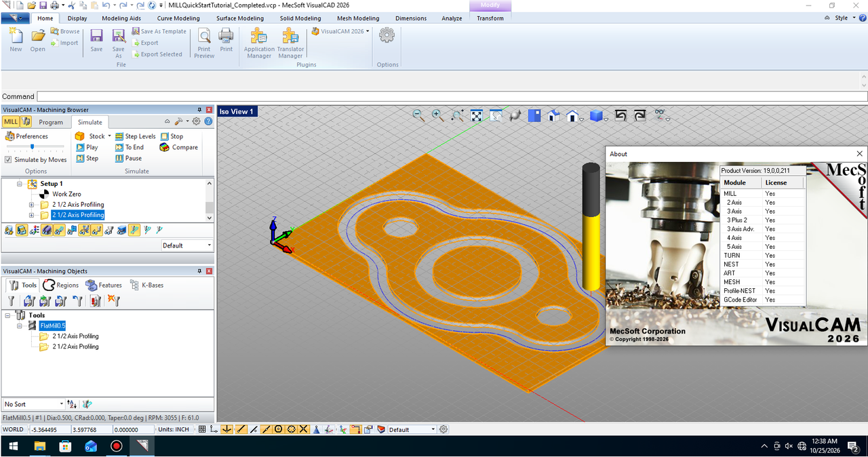Click Create/Edit Tool icon in Machining Objects toolbar
Image resolution: width=868 pixels, height=457 pixels.
12,300
